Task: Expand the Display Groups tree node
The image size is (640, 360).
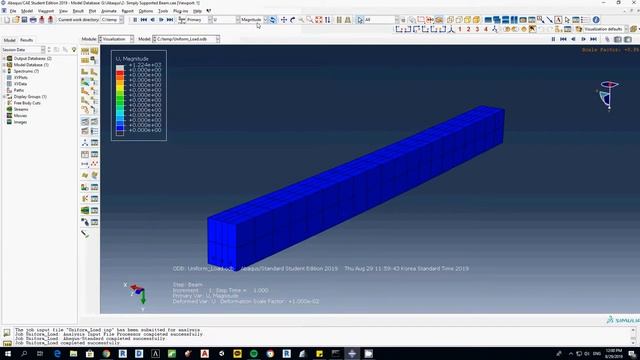Action: tap(4, 97)
